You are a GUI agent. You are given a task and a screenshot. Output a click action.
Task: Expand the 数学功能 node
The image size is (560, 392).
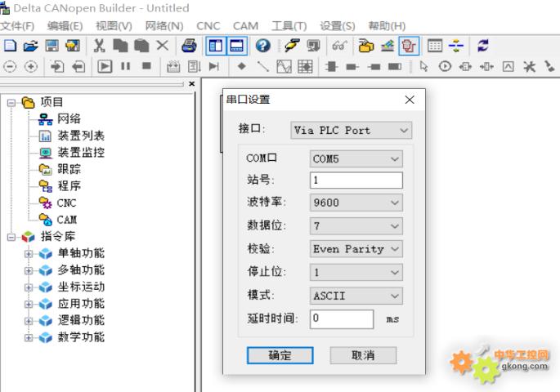pos(29,337)
